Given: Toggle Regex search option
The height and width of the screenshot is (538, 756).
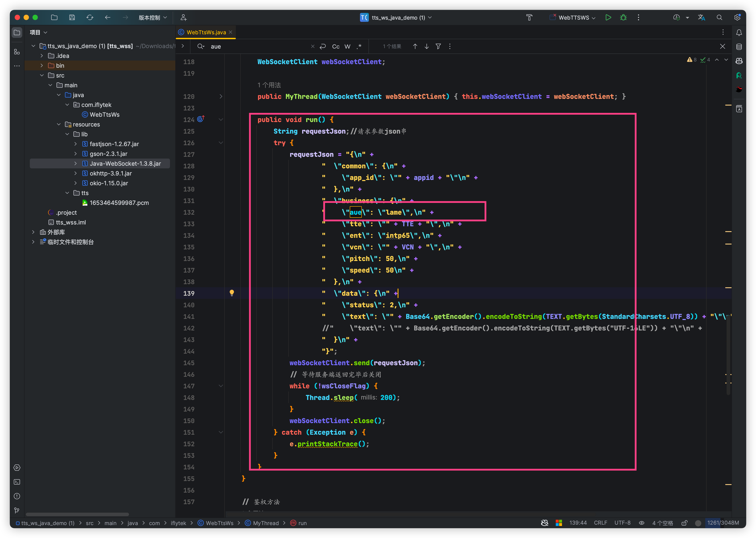Looking at the screenshot, I should click(359, 46).
